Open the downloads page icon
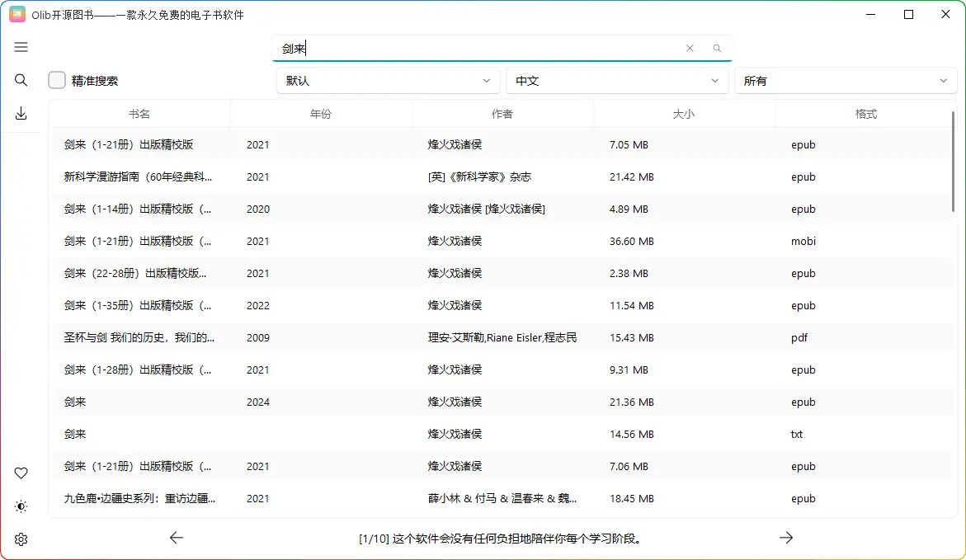Screen dimensions: 966x560 click(x=21, y=114)
